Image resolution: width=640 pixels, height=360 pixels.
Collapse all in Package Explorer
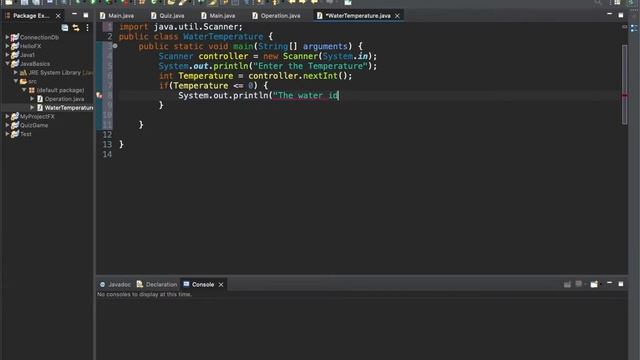[x=64, y=28]
